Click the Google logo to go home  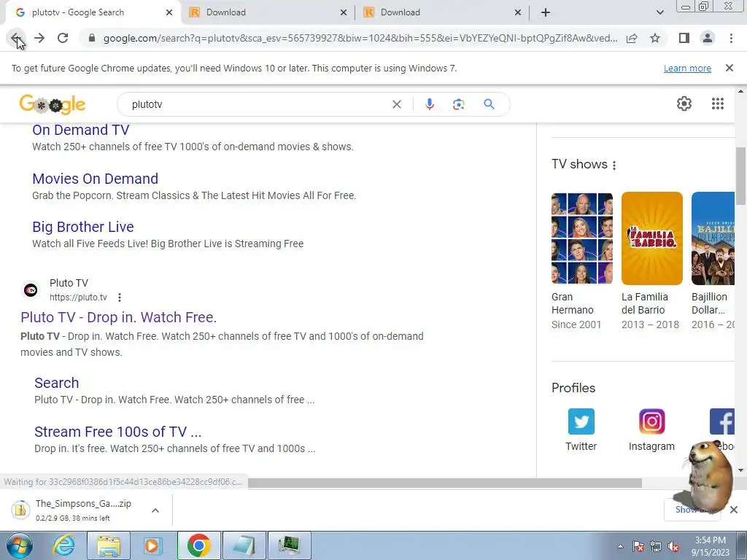(53, 104)
